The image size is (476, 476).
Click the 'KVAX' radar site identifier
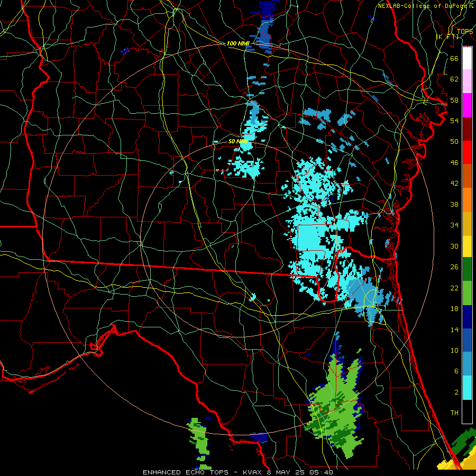pyautogui.click(x=253, y=472)
